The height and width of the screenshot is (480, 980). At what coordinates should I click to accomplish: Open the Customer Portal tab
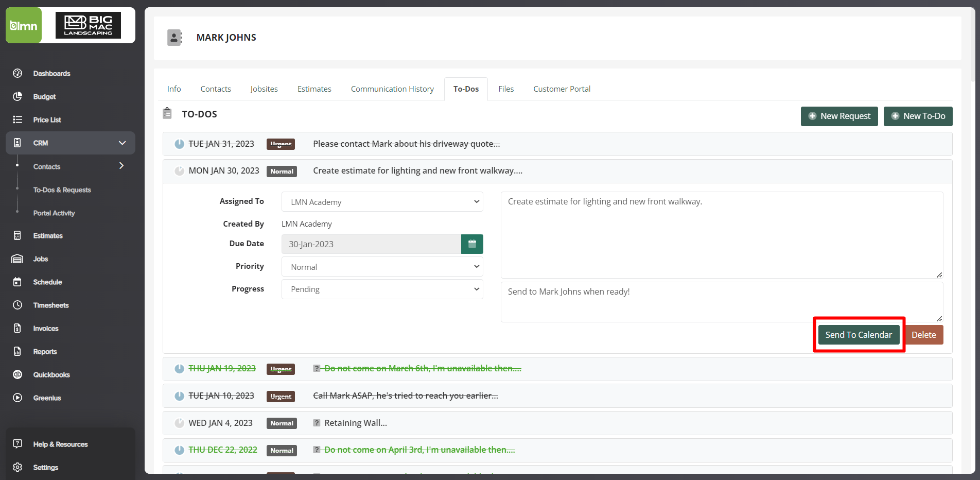pyautogui.click(x=562, y=89)
